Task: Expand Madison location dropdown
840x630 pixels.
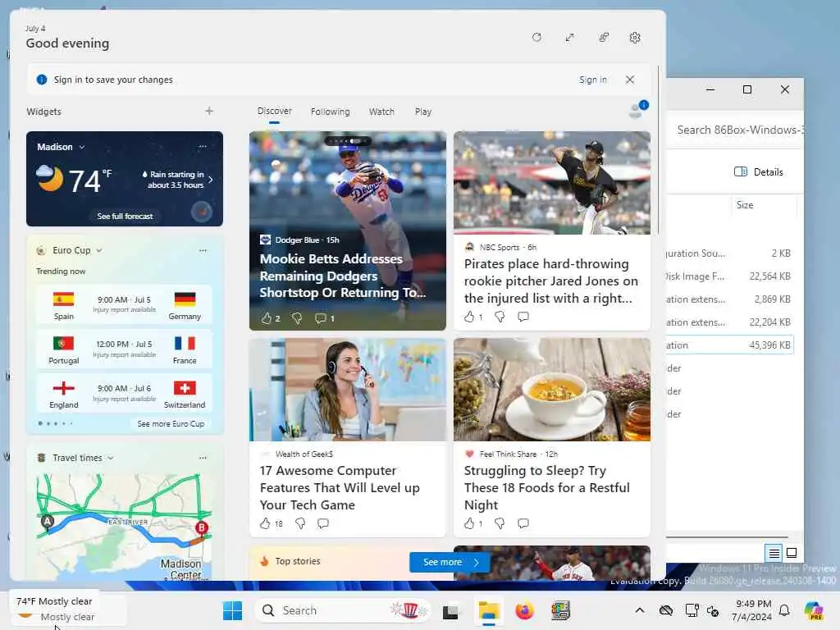Action: (x=82, y=147)
